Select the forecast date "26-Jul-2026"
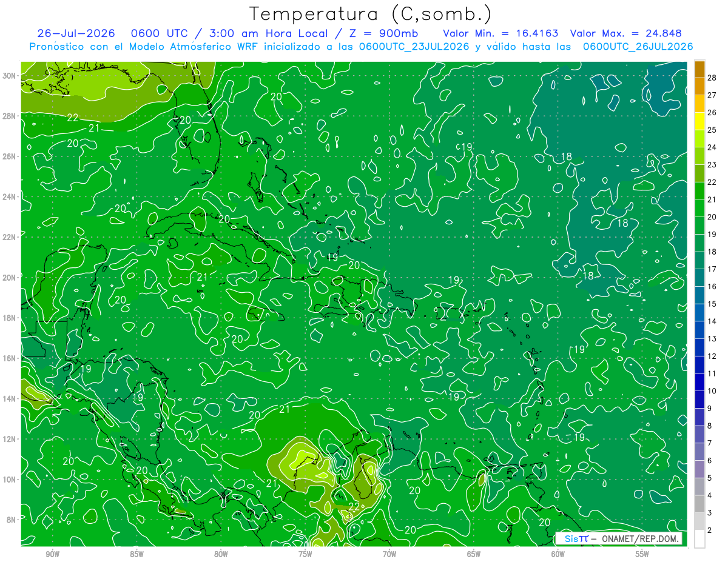 click(x=76, y=33)
